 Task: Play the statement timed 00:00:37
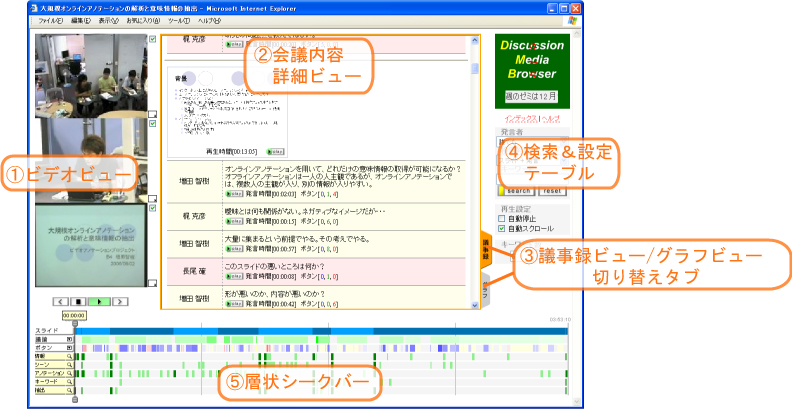234,249
